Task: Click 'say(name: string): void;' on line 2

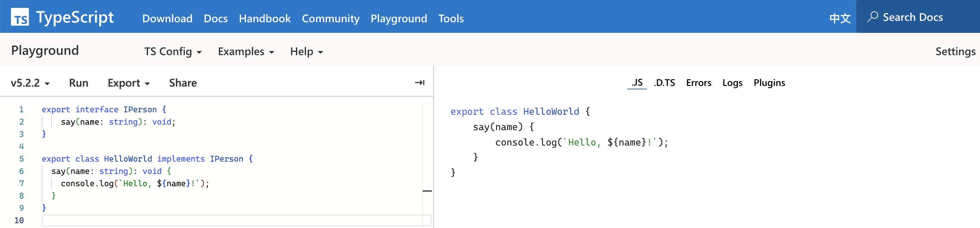Action: pyautogui.click(x=118, y=122)
